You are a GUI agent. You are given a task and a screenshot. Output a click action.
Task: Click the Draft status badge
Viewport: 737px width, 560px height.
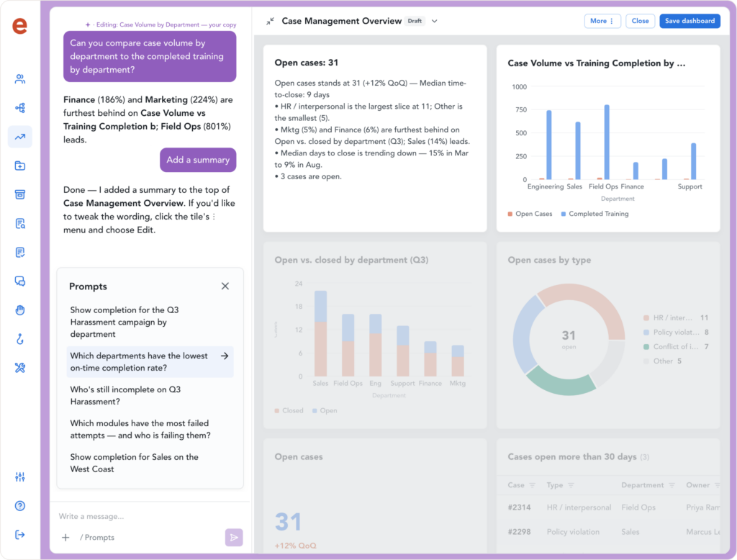pos(415,21)
